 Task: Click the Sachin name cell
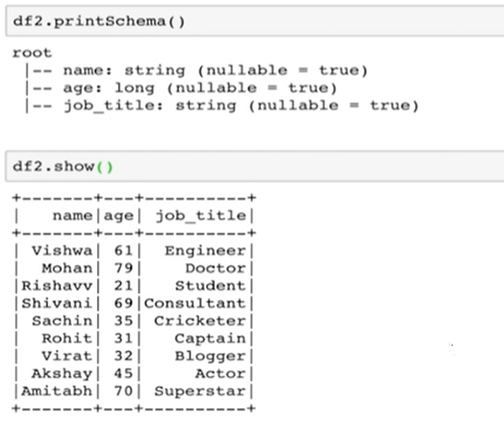[x=62, y=321]
